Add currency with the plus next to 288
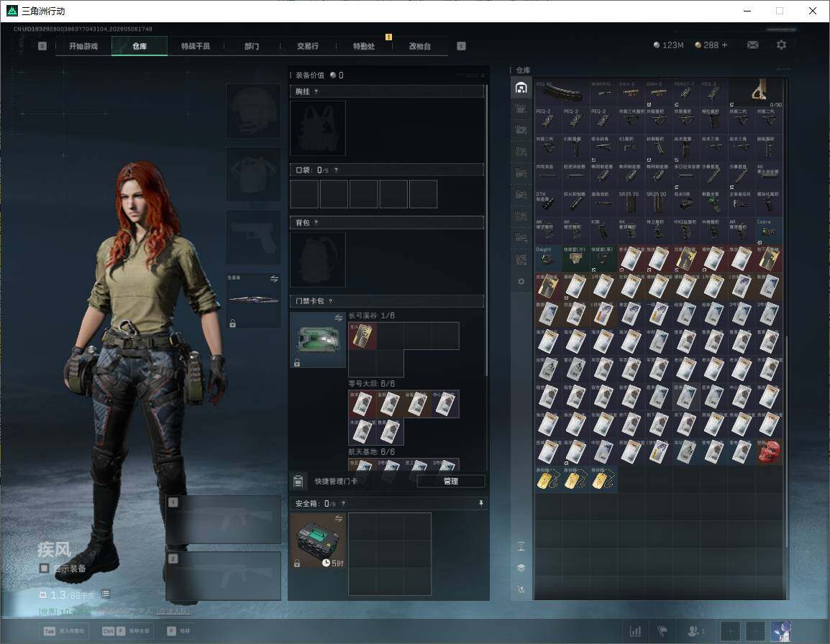This screenshot has height=644, width=830. click(724, 45)
